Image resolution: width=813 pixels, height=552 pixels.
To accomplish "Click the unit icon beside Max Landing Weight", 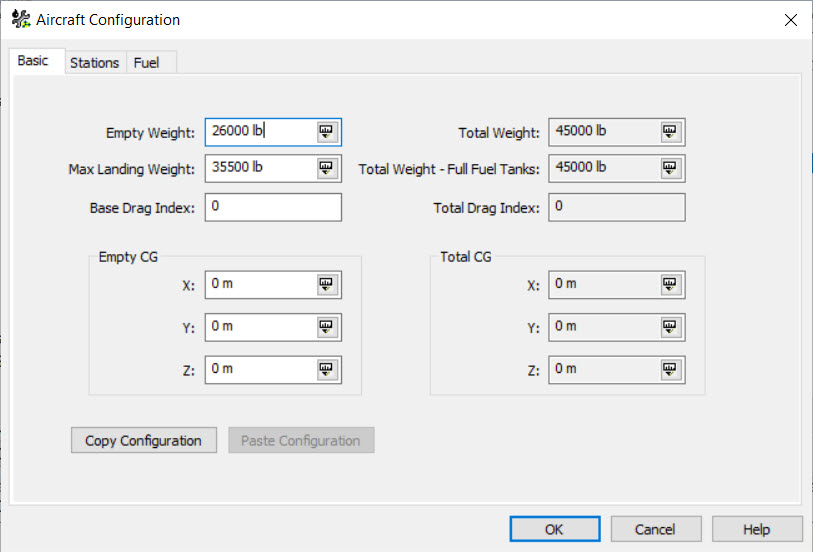I will pyautogui.click(x=327, y=168).
